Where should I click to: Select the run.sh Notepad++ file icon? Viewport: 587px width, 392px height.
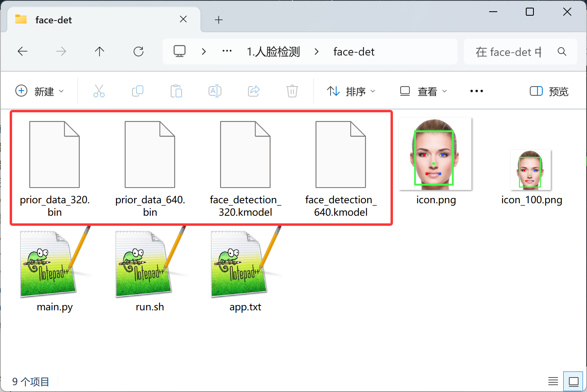tap(150, 262)
